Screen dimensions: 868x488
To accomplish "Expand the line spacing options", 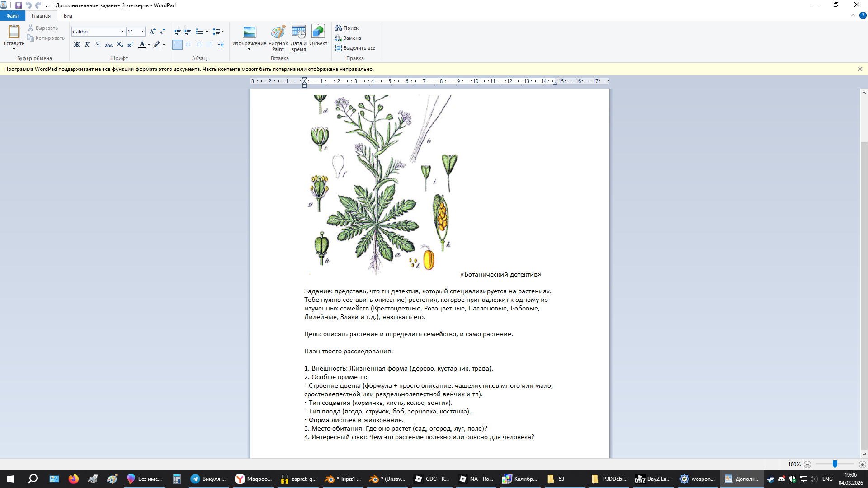I will pyautogui.click(x=218, y=32).
